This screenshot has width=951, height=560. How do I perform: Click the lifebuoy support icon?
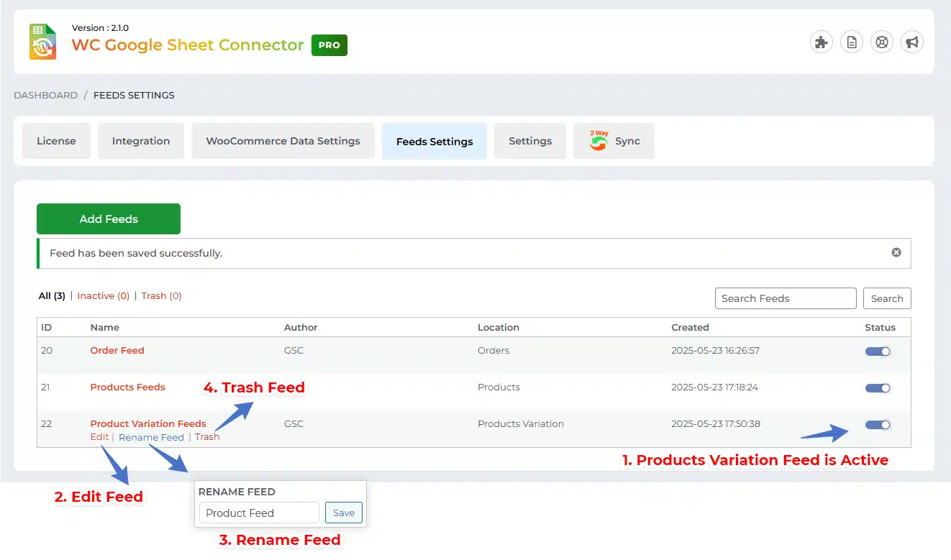pyautogui.click(x=881, y=42)
